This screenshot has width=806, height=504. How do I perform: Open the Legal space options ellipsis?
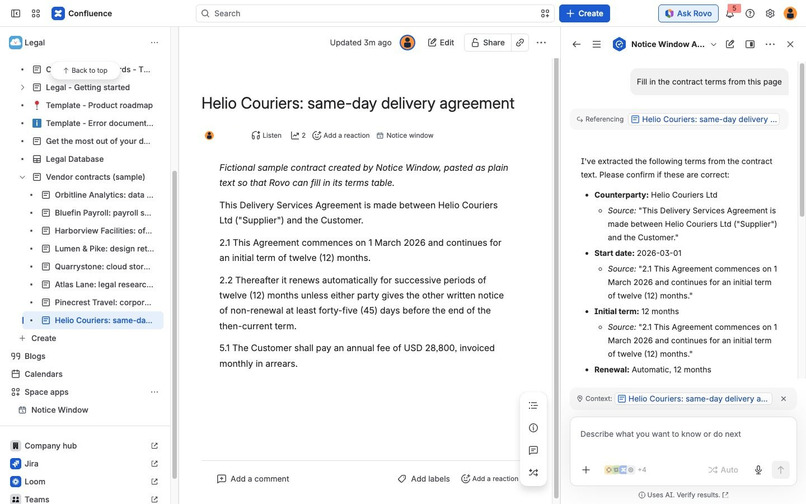coord(154,43)
